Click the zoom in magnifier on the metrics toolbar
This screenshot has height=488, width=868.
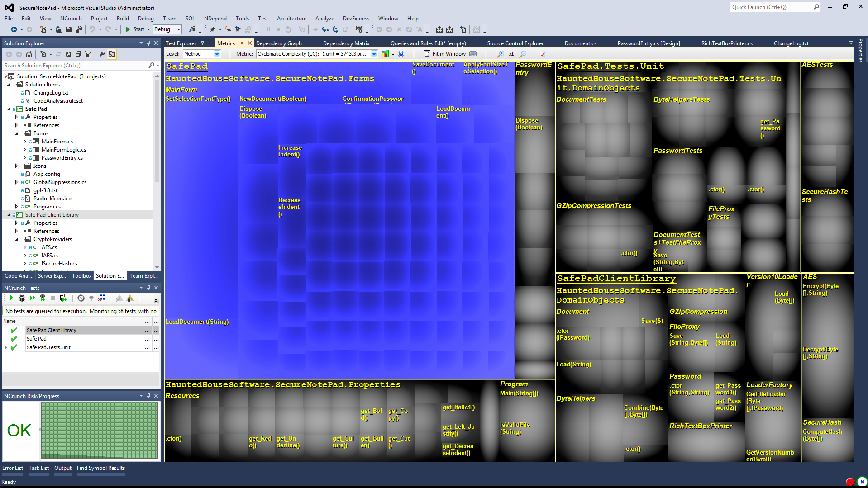click(501, 54)
